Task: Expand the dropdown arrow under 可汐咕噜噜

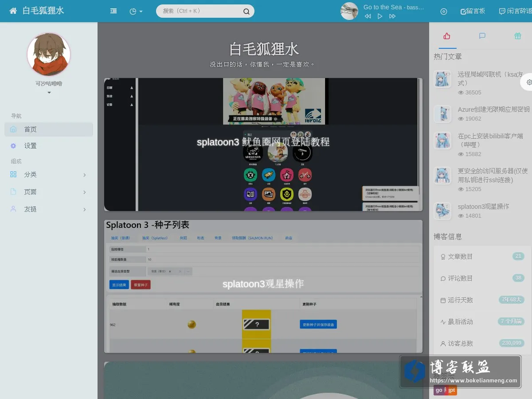Action: point(49,93)
